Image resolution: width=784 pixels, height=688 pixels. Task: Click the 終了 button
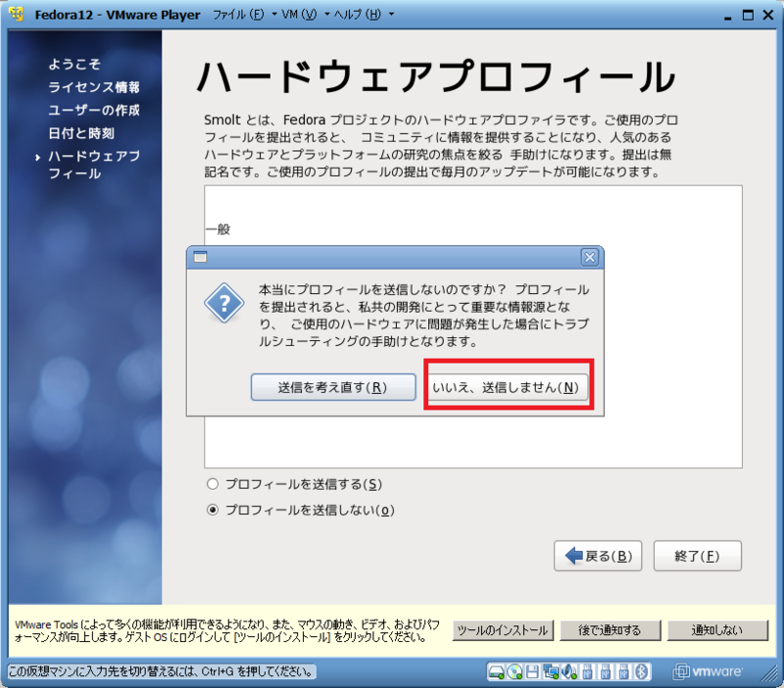[697, 555]
